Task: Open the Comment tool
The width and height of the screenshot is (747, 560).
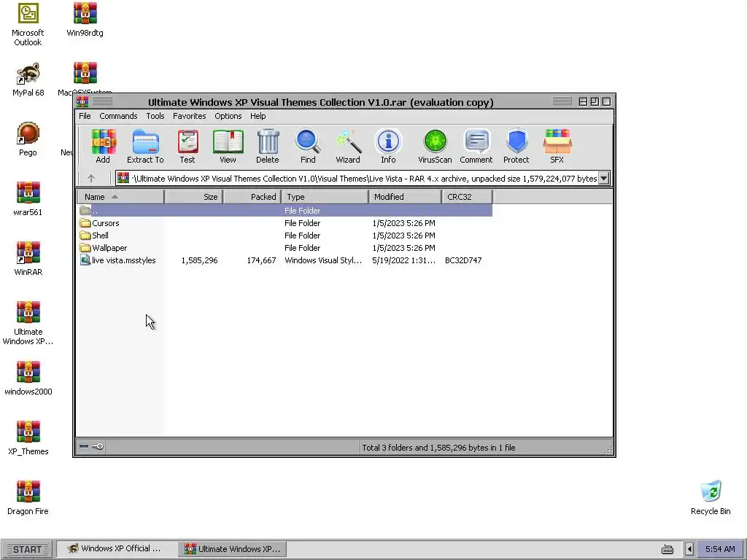Action: pos(476,146)
